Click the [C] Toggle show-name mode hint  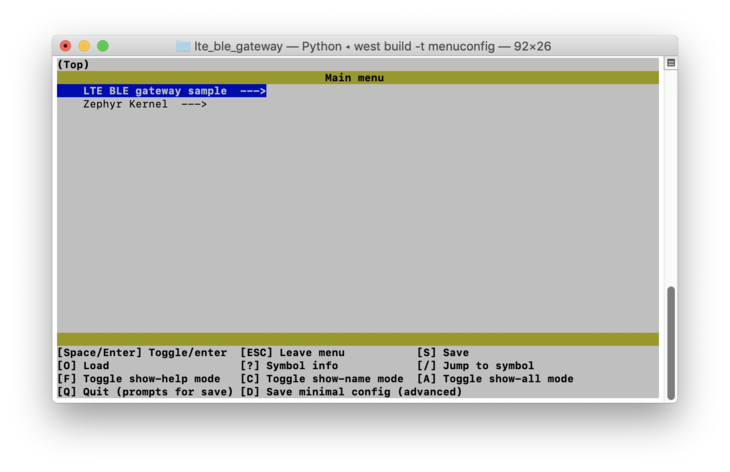coord(321,379)
